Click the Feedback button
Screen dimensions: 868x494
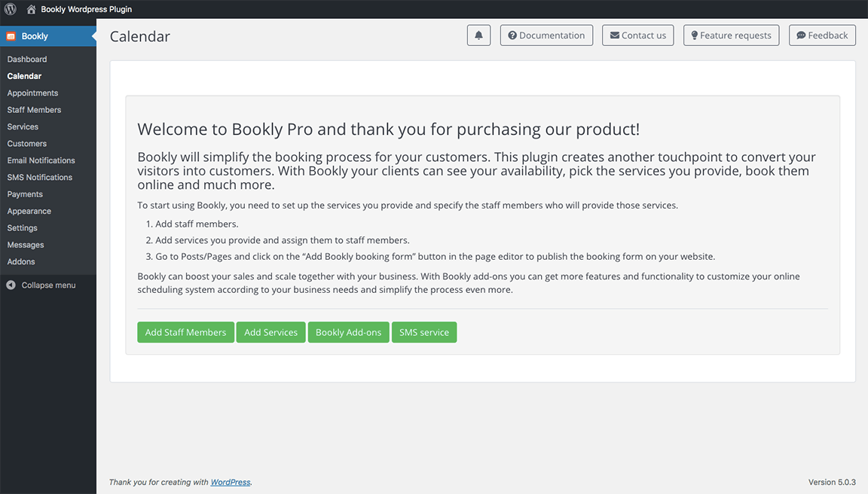click(x=822, y=35)
